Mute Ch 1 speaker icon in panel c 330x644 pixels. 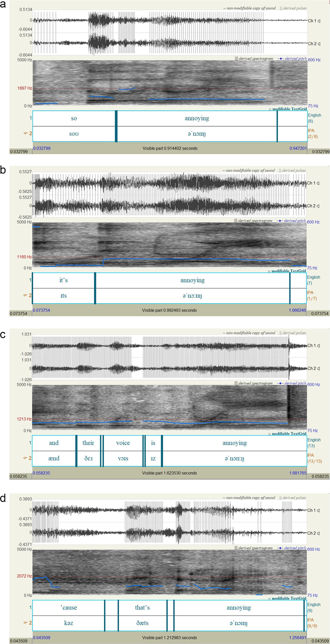(x=318, y=346)
